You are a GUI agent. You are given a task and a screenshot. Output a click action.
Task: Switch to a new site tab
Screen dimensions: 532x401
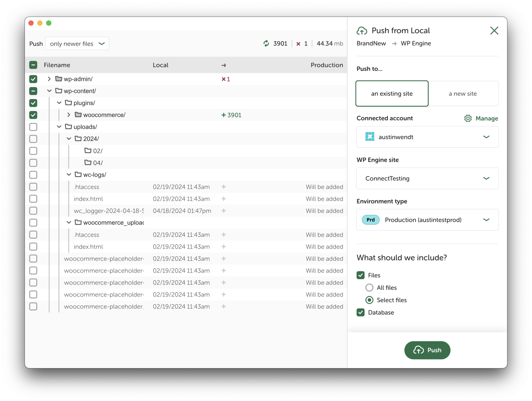click(x=463, y=94)
